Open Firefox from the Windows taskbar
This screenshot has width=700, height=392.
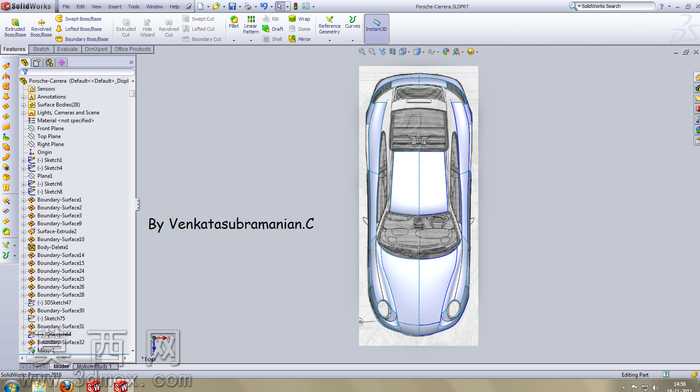click(x=66, y=385)
